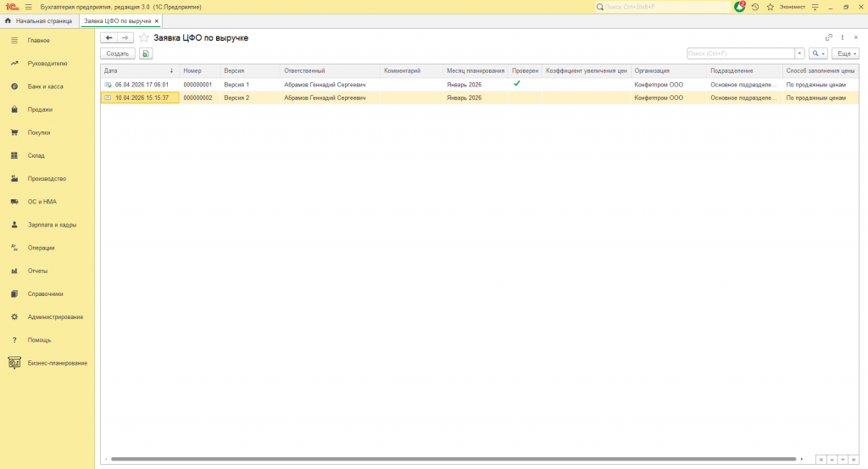Go forward with the right arrow button
The width and height of the screenshot is (868, 469).
(x=125, y=37)
